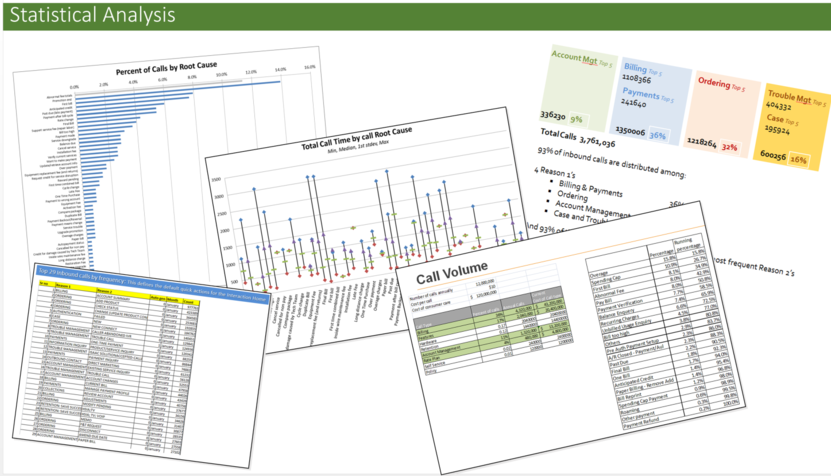Click the Call Volume heading
This screenshot has height=476, width=831.
click(x=452, y=273)
